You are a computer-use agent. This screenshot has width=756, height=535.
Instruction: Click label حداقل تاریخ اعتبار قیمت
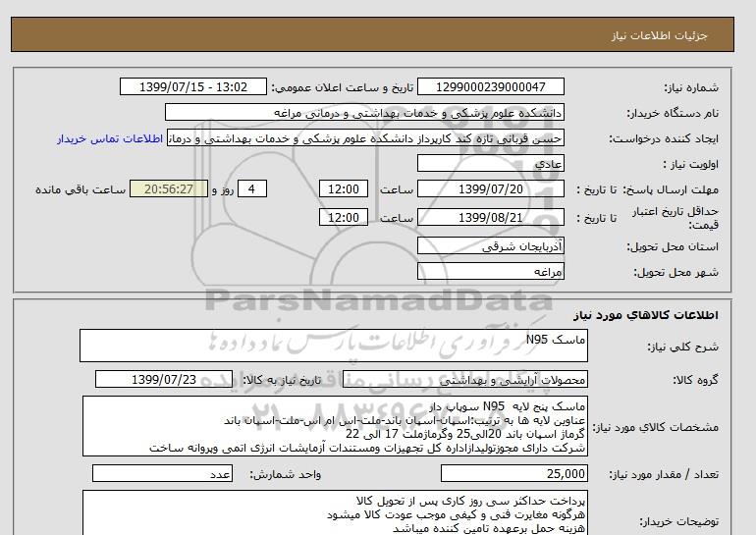[675, 218]
